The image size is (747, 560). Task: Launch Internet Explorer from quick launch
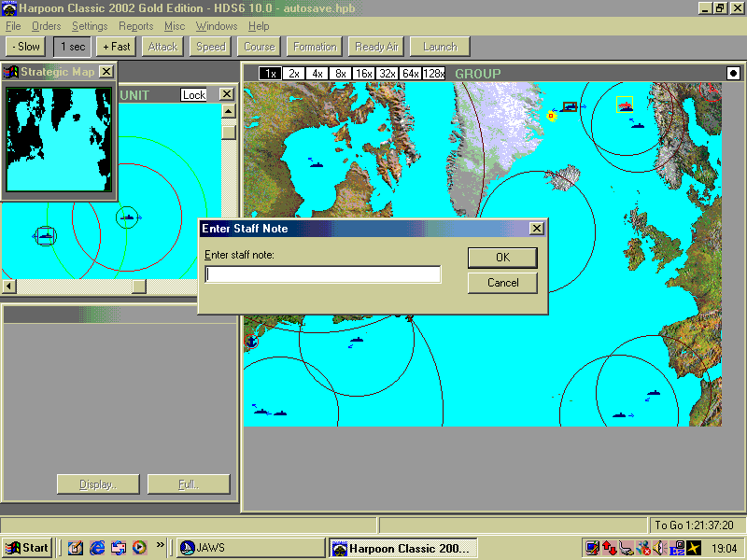(97, 548)
